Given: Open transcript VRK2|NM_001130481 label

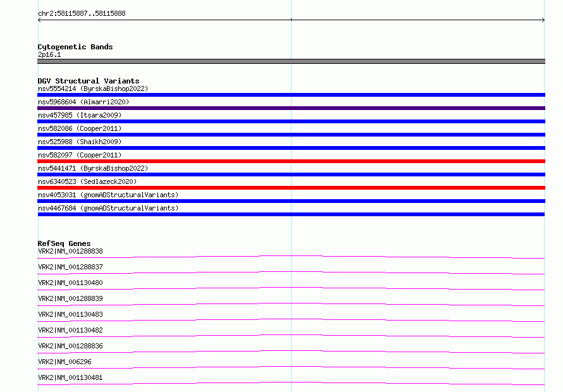Looking at the screenshot, I should (x=70, y=377).
